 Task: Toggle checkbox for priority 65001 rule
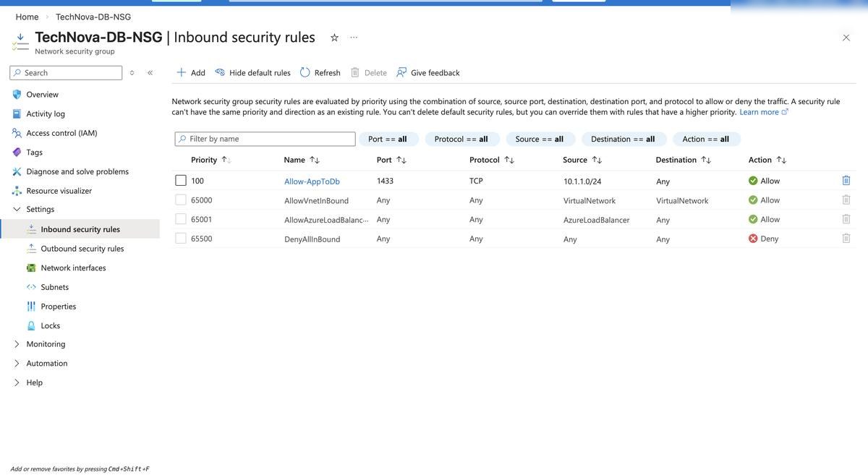(181, 219)
